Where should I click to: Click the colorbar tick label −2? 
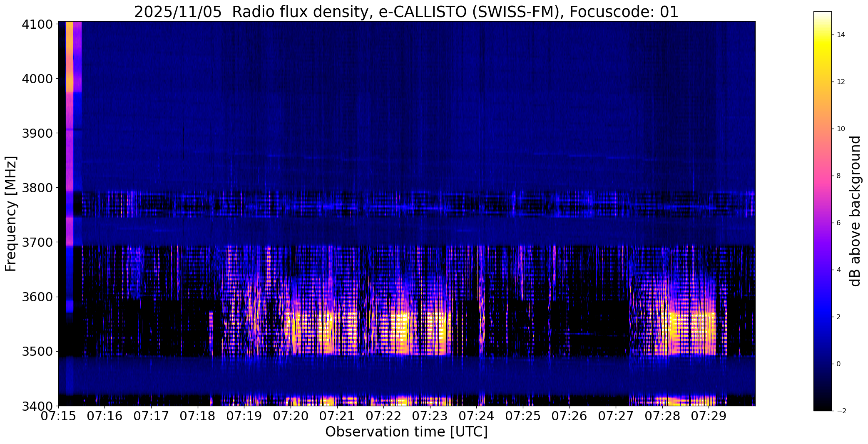[x=841, y=411]
